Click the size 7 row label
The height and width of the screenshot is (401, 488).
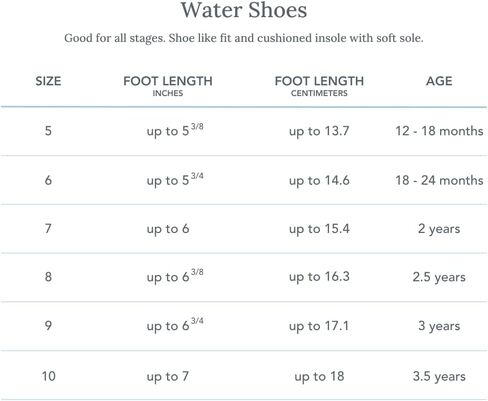click(48, 228)
